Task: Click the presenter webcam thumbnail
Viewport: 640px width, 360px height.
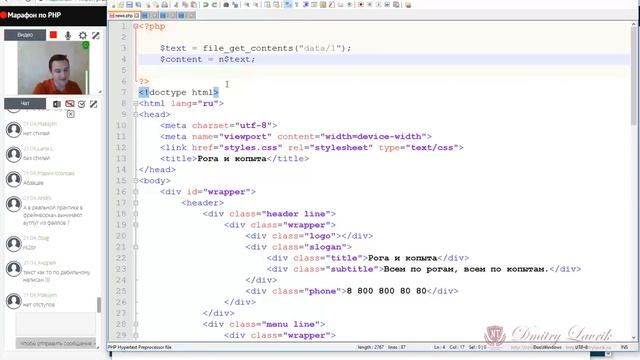Action: point(53,68)
